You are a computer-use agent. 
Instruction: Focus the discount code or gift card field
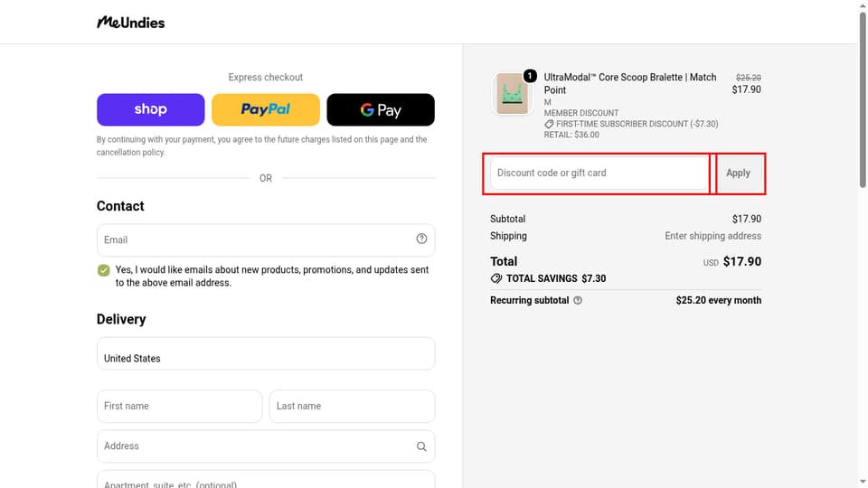click(599, 174)
